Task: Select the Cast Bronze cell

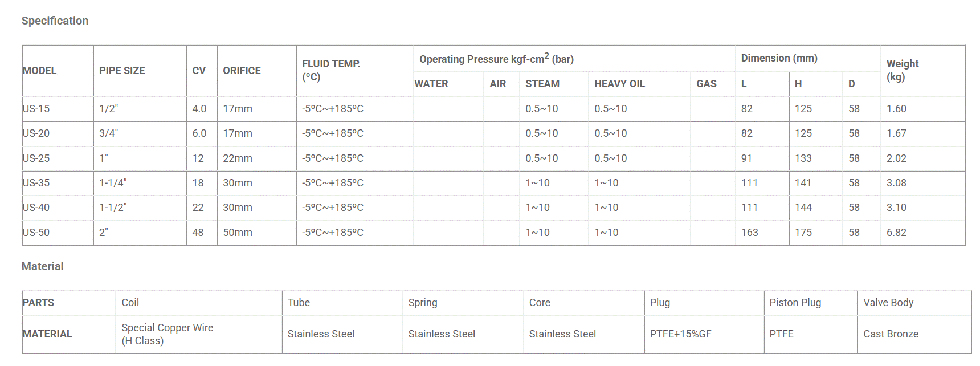Action: point(891,334)
